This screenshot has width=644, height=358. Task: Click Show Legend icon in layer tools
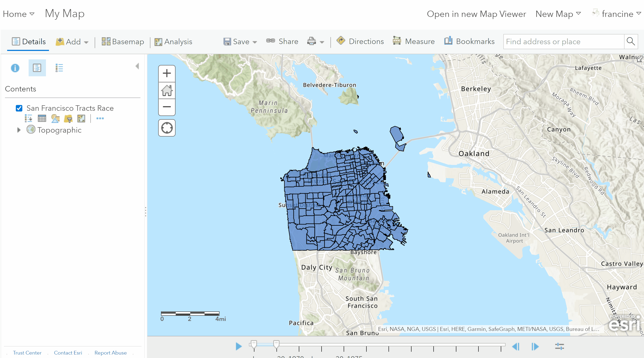(28, 118)
